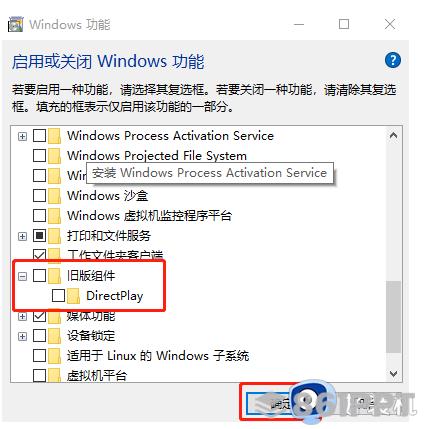The width and height of the screenshot is (425, 429).
Task: Select the 适用于 Linux 的 Windows 子系统 item
Action: (x=158, y=356)
